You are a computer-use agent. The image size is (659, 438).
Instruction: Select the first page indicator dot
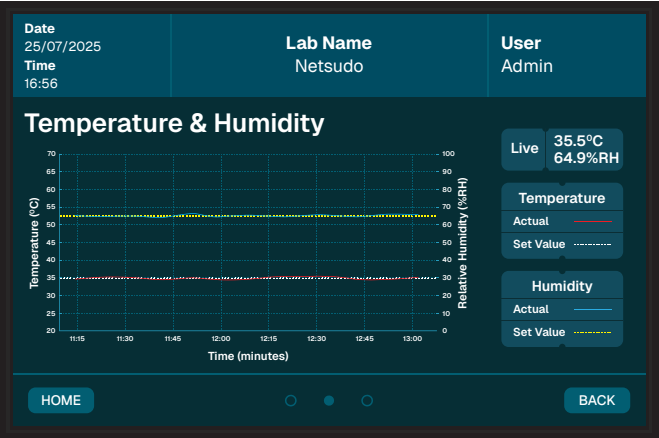click(x=291, y=400)
